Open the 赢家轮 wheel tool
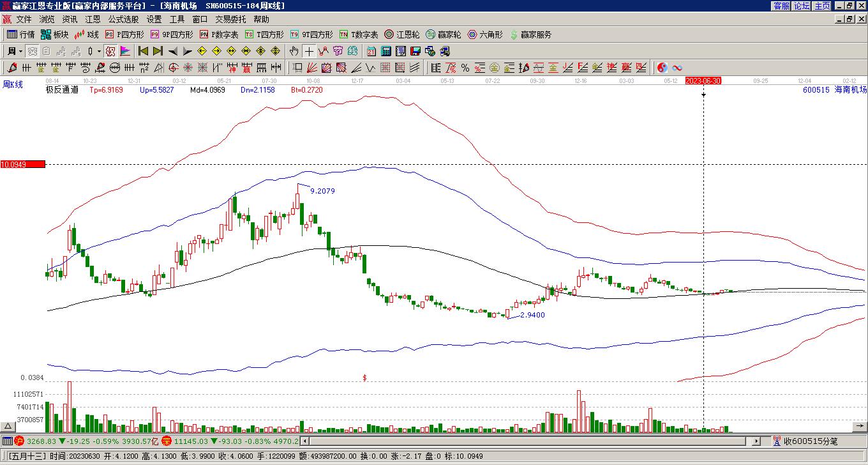 tap(444, 34)
